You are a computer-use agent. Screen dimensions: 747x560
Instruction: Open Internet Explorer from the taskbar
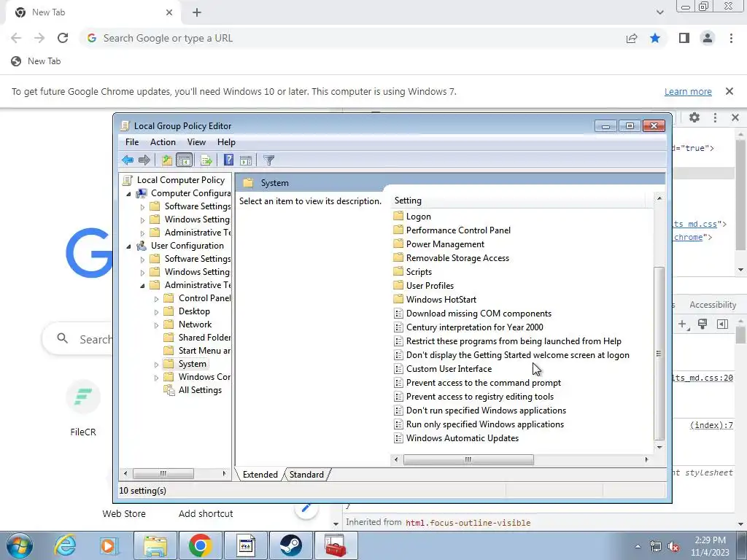tap(64, 545)
